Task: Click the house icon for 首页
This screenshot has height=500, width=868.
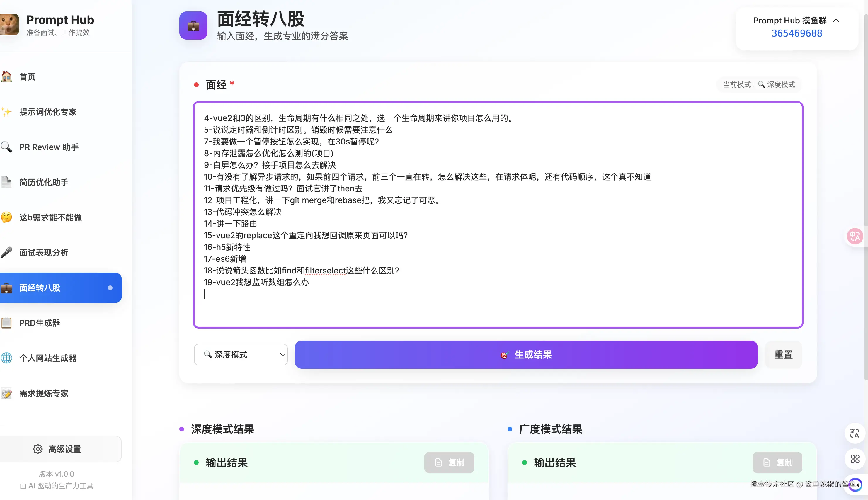Action: tap(6, 76)
